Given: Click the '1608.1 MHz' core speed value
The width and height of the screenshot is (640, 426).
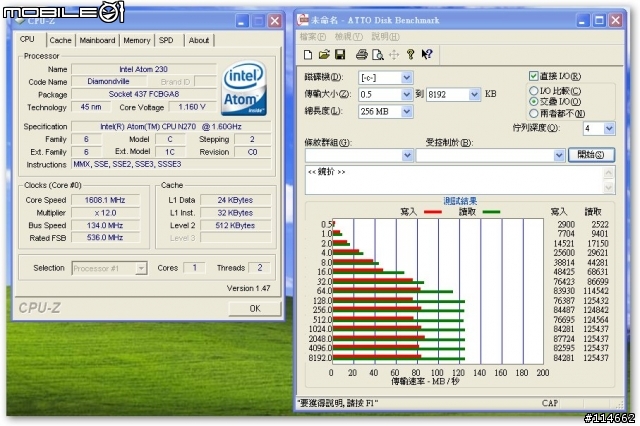Looking at the screenshot, I should (105, 200).
